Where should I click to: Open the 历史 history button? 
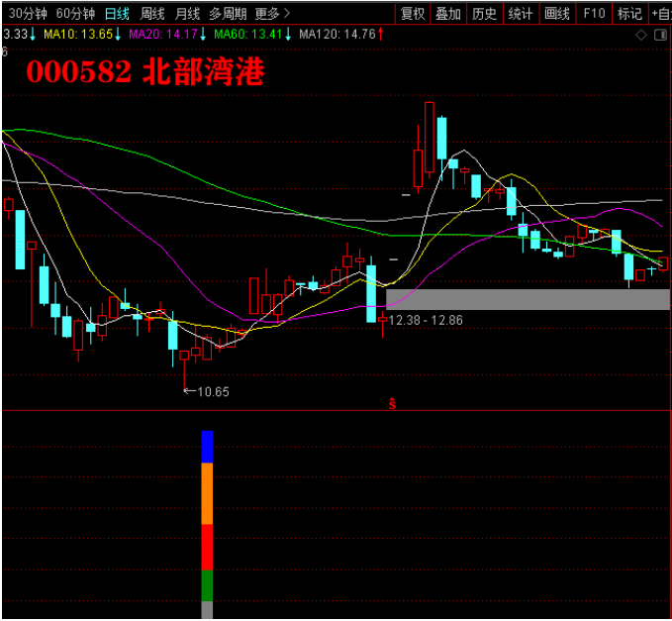coord(484,14)
